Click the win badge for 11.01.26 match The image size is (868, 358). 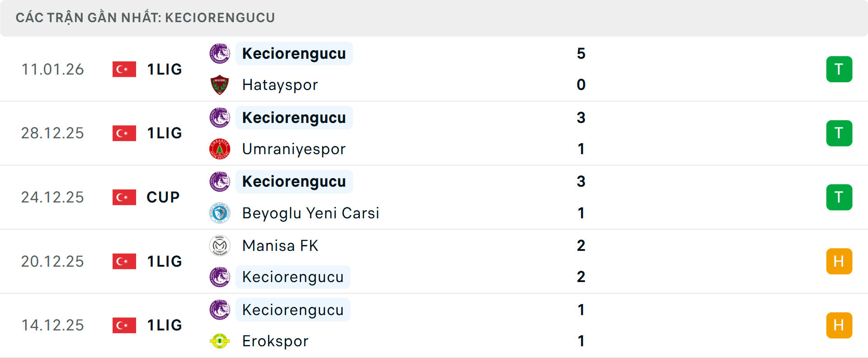(x=839, y=69)
